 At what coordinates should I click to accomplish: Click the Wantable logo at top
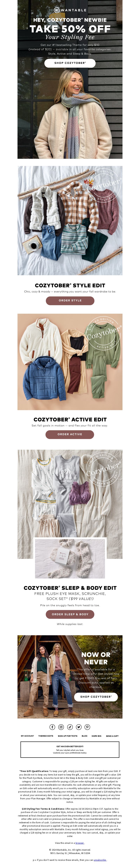pos(70,10)
